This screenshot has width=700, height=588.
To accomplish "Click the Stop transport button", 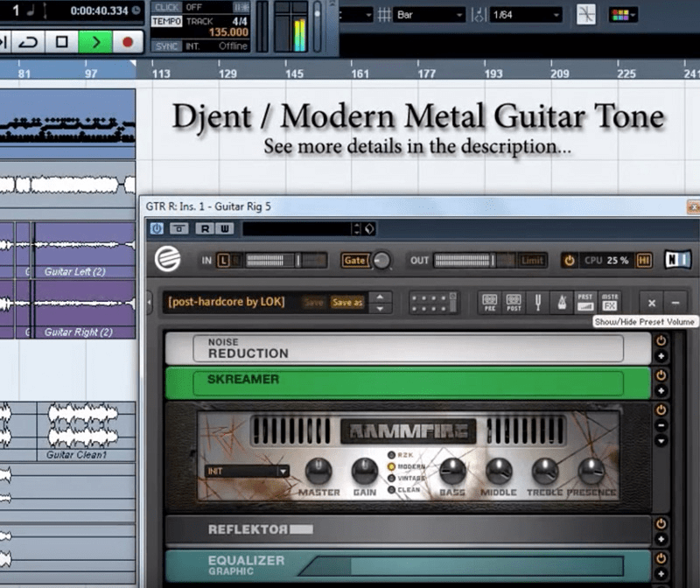I will 61,42.
